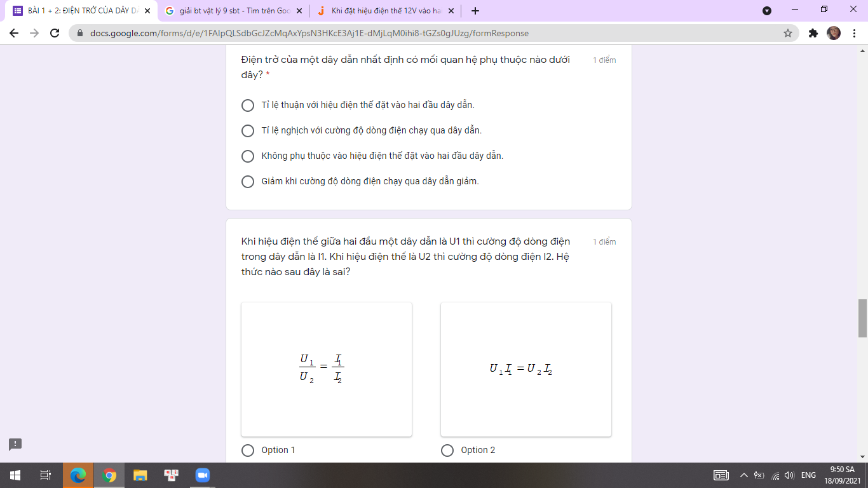868x488 pixels.
Task: Reload the page with the refresh icon
Action: pyautogui.click(x=55, y=33)
